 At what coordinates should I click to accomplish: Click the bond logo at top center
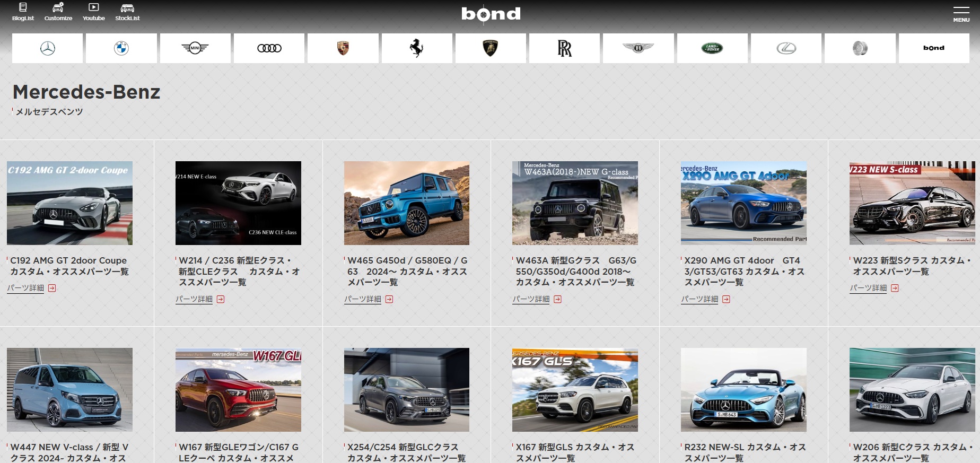click(491, 13)
